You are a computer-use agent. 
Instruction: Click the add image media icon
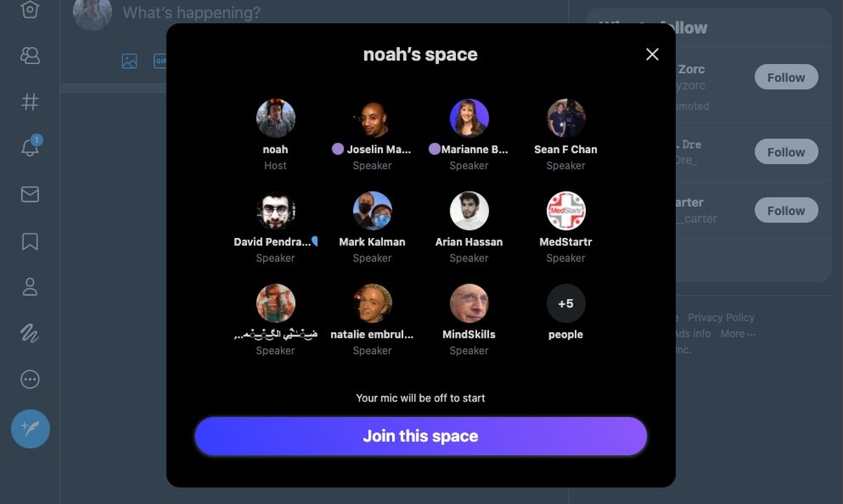tap(129, 61)
